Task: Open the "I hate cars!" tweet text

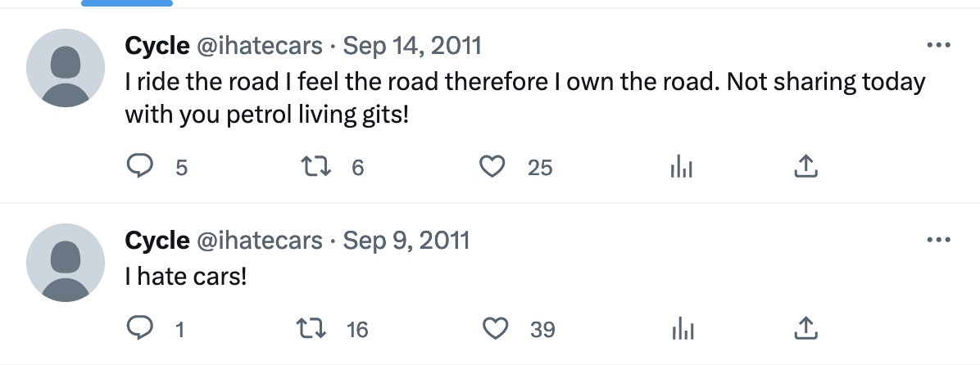Action: point(185,277)
